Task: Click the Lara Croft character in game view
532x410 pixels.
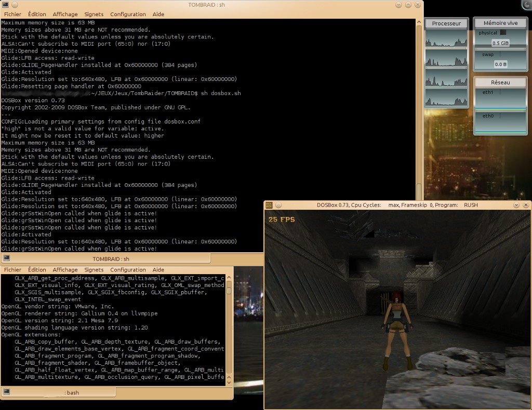Action: [x=397, y=330]
